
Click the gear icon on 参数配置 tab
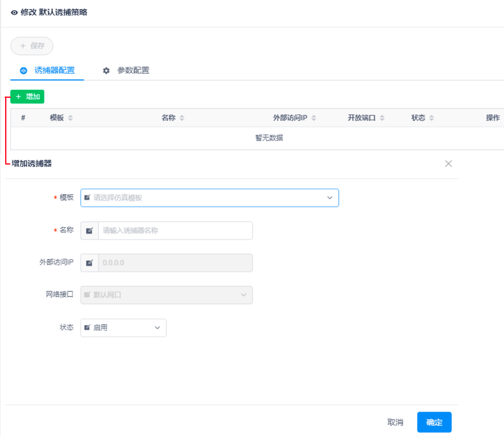pos(106,70)
